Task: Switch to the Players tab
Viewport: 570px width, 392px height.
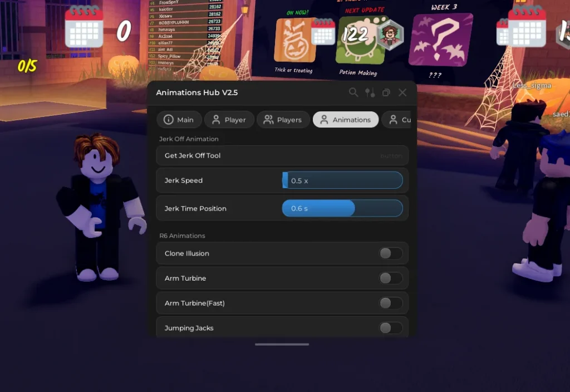Action: (x=283, y=120)
